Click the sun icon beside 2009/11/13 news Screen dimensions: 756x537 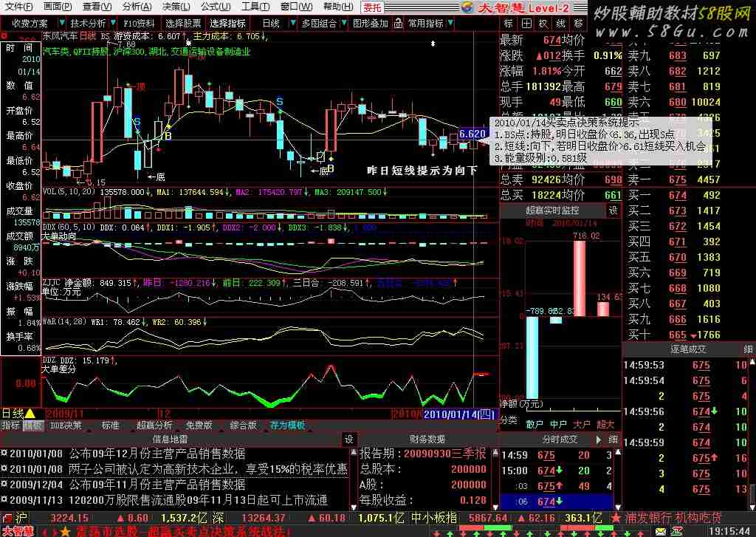coord(4,499)
